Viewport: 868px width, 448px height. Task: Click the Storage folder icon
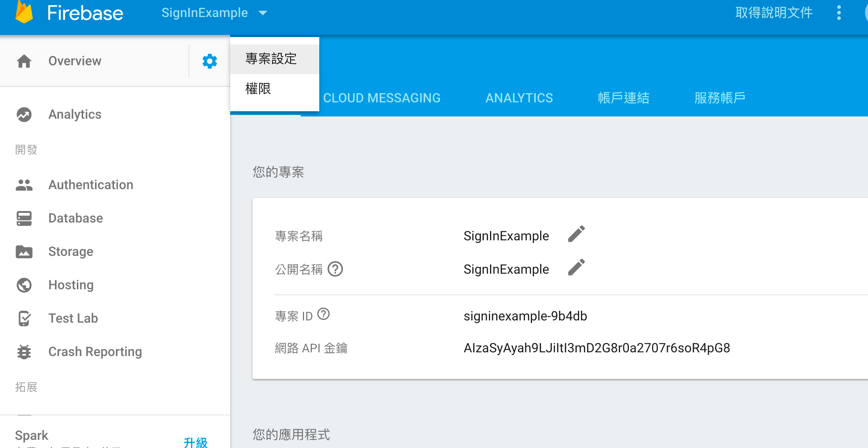pyautogui.click(x=24, y=251)
